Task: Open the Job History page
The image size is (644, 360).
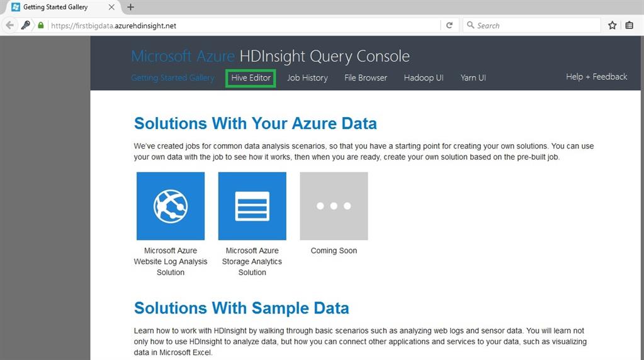Action: (x=307, y=78)
